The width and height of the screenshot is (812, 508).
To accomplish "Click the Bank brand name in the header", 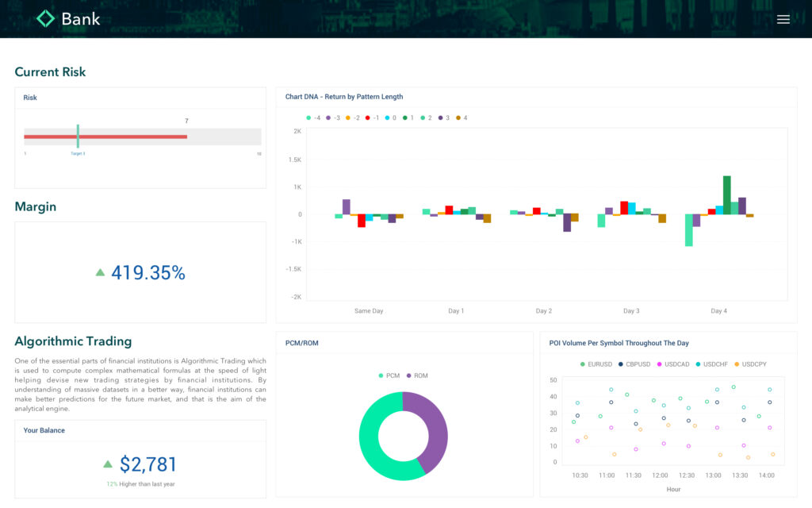I will [81, 18].
